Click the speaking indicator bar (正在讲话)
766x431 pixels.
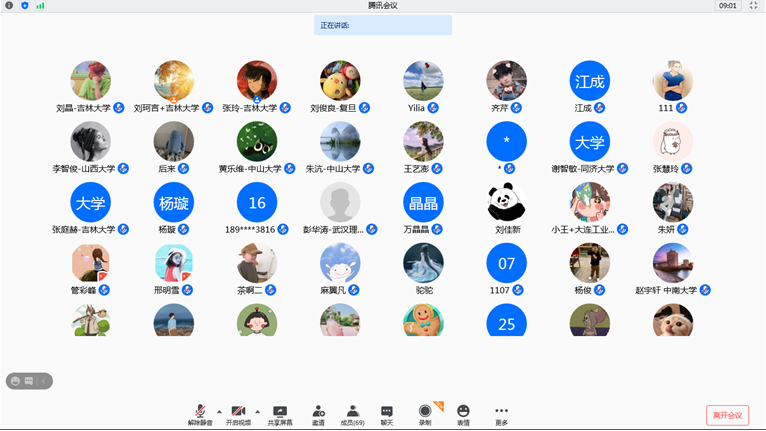(383, 25)
